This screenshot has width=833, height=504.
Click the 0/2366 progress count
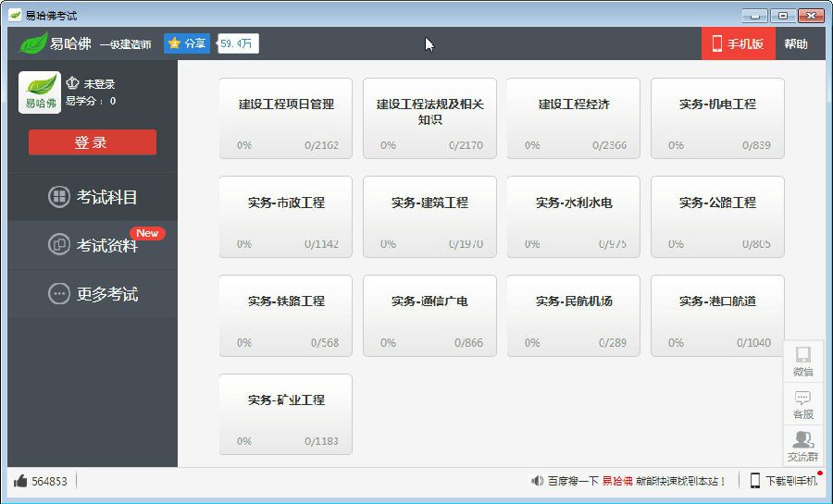pyautogui.click(x=609, y=145)
